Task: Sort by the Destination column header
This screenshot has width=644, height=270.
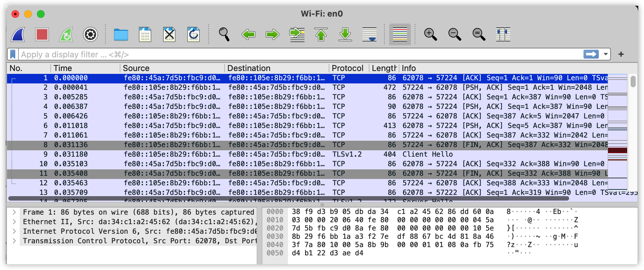Action: (x=277, y=68)
